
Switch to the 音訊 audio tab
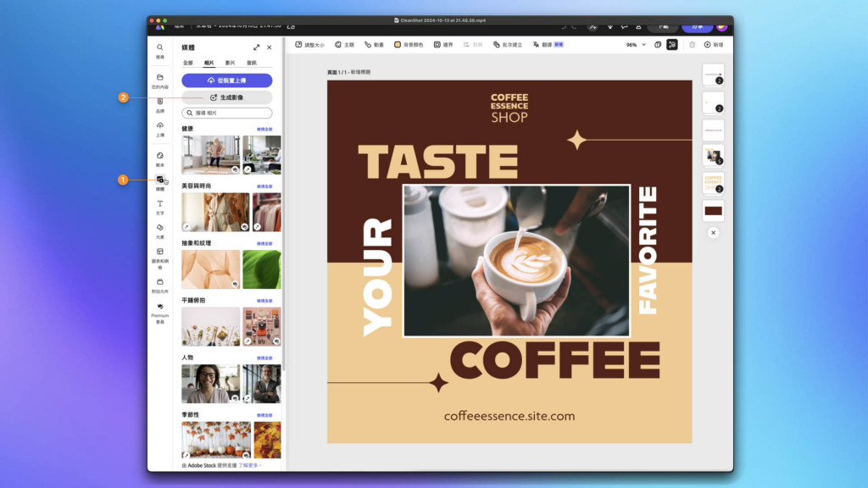(251, 63)
